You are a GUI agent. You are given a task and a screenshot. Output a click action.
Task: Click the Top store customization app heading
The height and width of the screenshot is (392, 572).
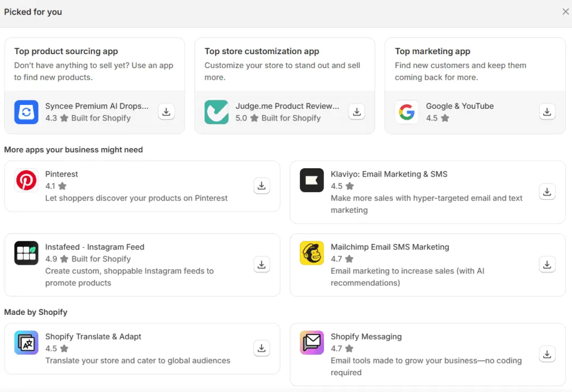[x=261, y=51]
